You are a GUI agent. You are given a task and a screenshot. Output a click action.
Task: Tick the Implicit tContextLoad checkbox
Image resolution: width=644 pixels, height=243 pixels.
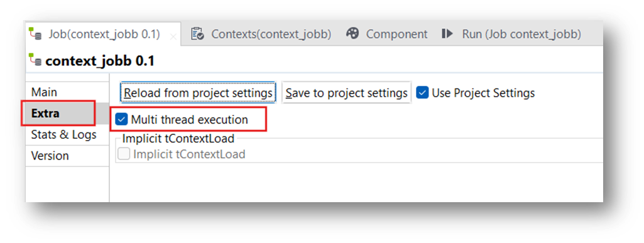coord(124,154)
